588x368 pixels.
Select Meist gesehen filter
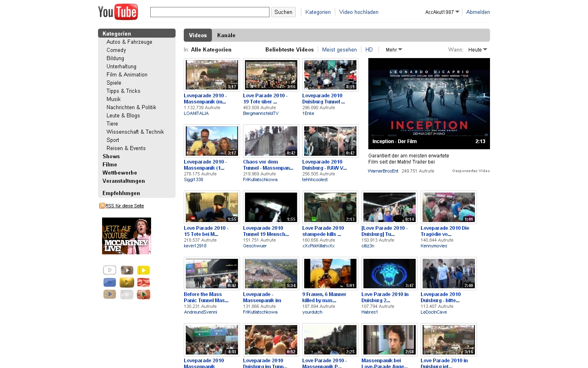pos(339,49)
